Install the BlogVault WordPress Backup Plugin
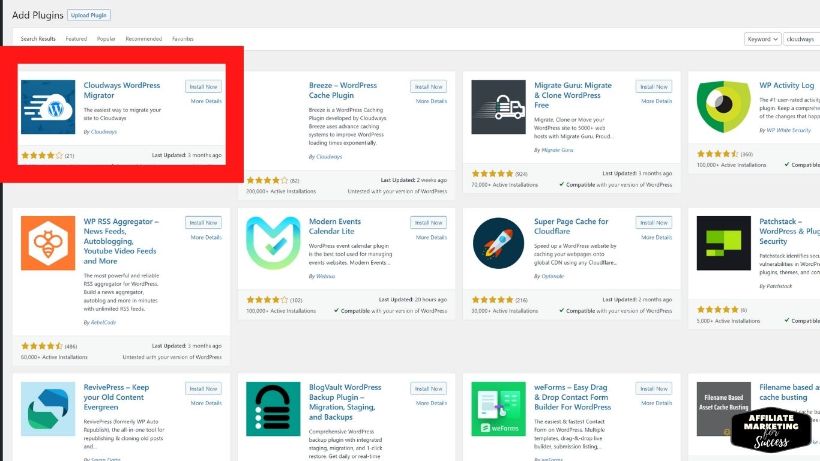Viewport: 820px width, 461px height. 428,389
